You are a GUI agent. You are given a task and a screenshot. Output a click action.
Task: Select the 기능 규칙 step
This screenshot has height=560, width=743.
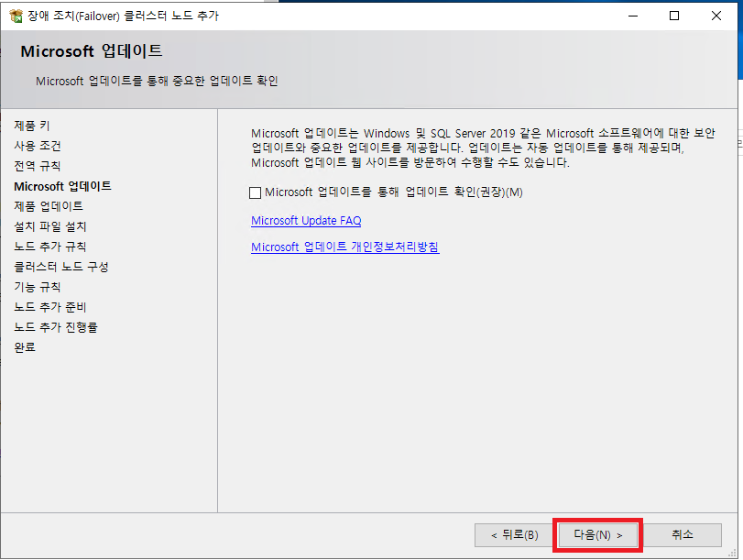pos(38,287)
